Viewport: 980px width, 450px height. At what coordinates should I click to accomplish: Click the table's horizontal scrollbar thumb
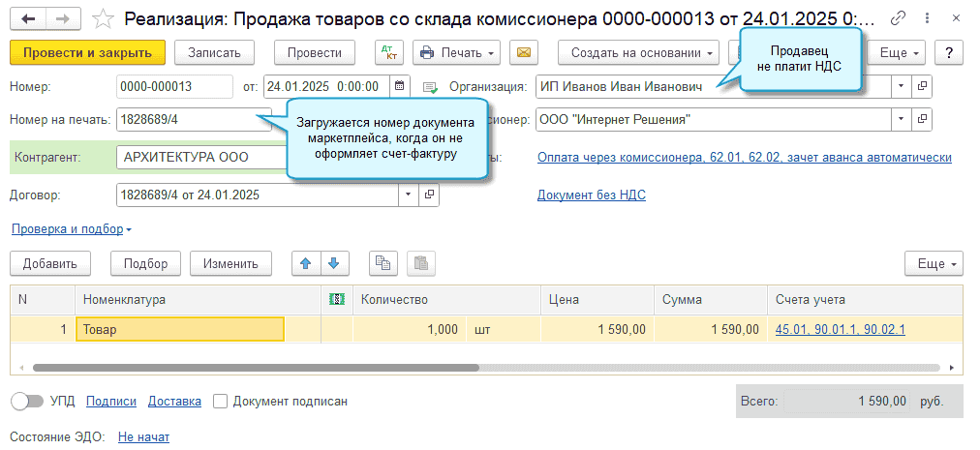click(x=256, y=368)
